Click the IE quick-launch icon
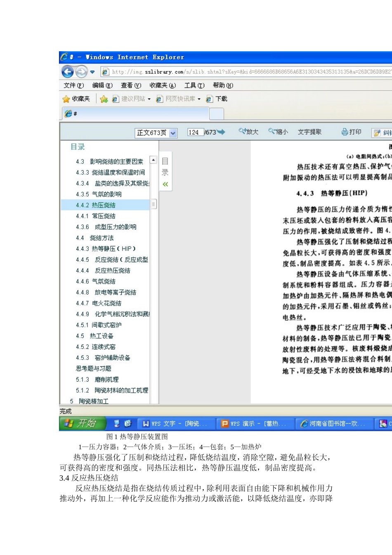Screen dimensions: 392x555 128,424
